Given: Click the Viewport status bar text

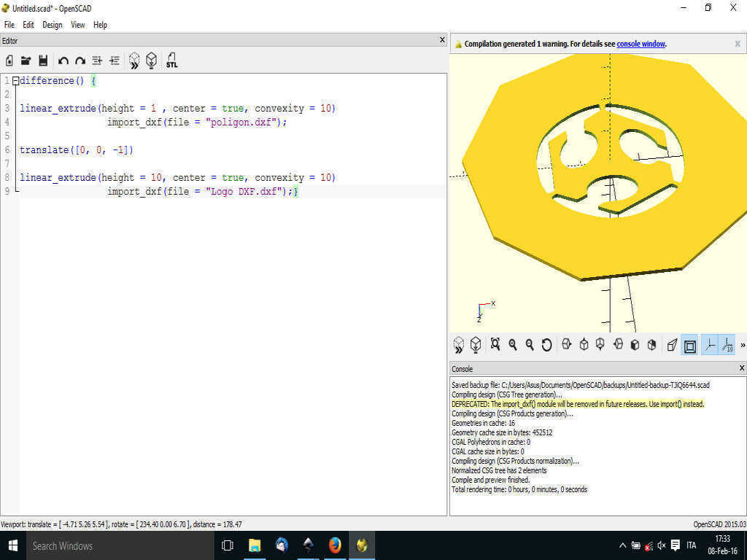Looking at the screenshot, I should tap(121, 524).
